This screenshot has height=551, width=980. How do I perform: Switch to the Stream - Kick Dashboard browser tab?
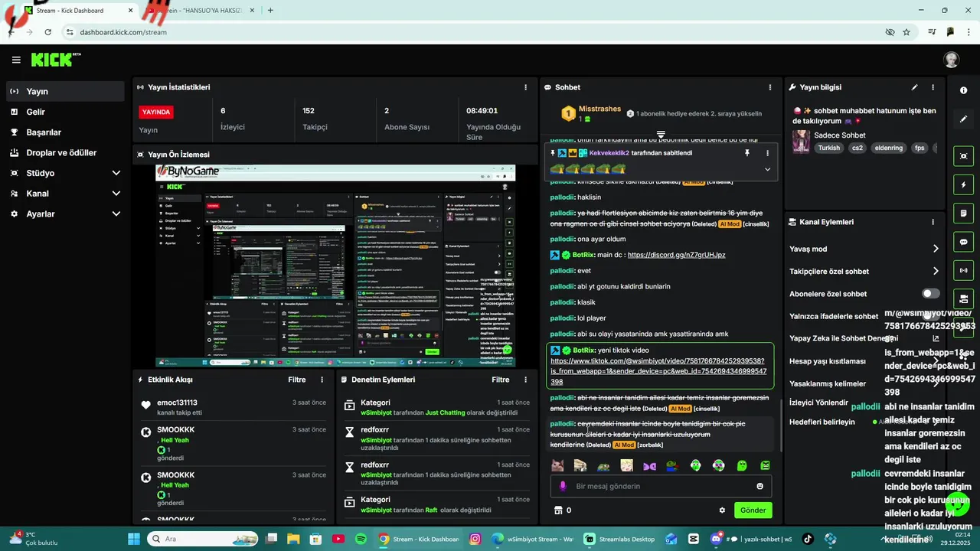point(77,11)
